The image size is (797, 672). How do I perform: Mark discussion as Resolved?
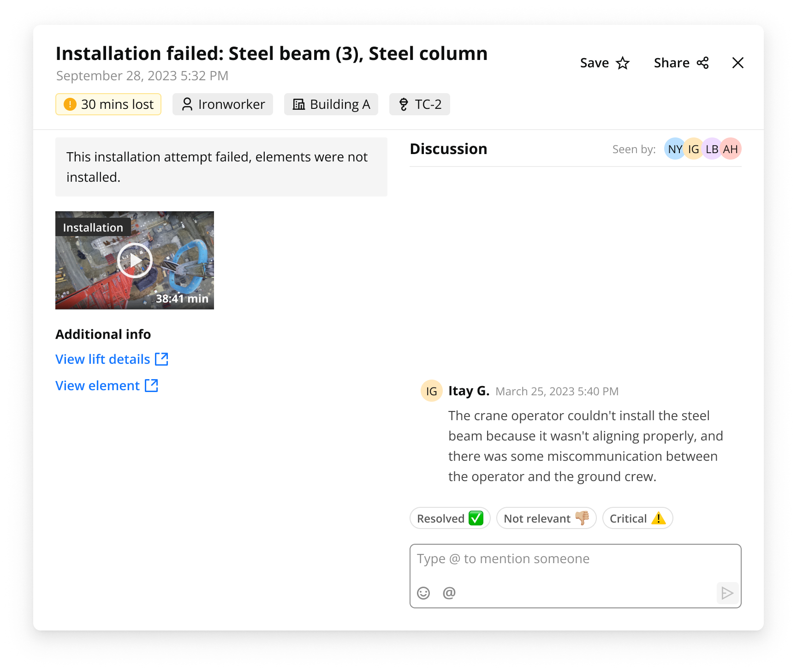click(450, 518)
